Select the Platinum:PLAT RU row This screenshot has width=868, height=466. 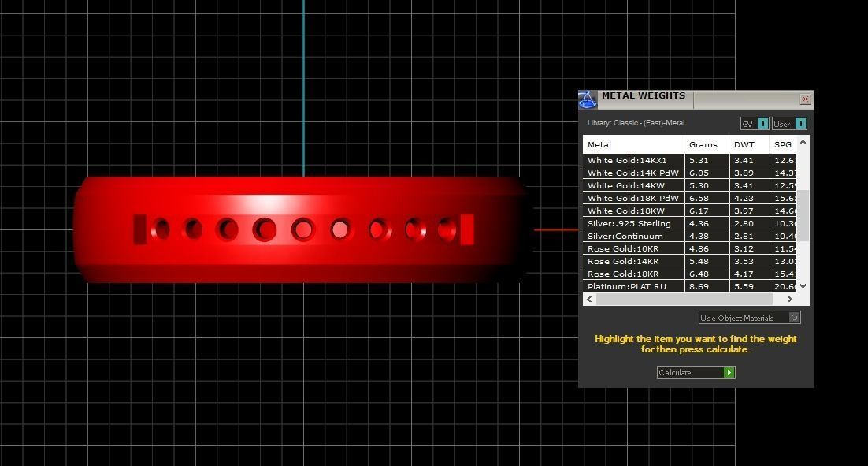(690, 286)
